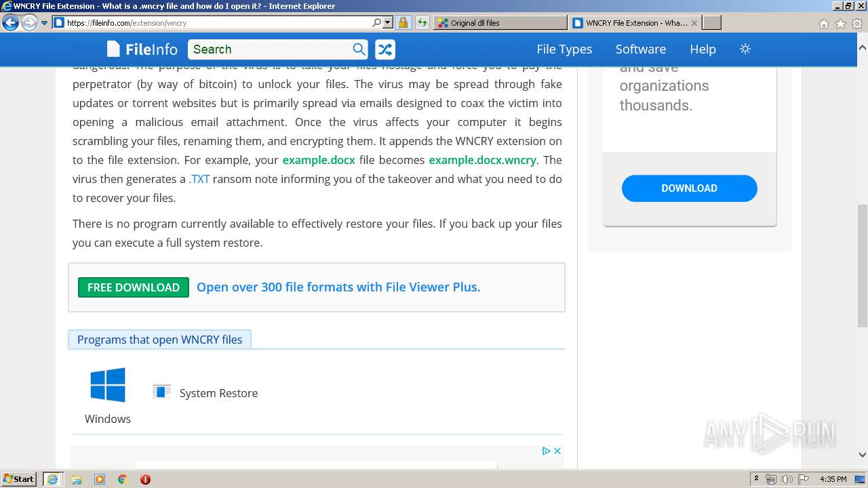This screenshot has width=868, height=488.
Task: Click network tray icon
Action: pos(771,479)
